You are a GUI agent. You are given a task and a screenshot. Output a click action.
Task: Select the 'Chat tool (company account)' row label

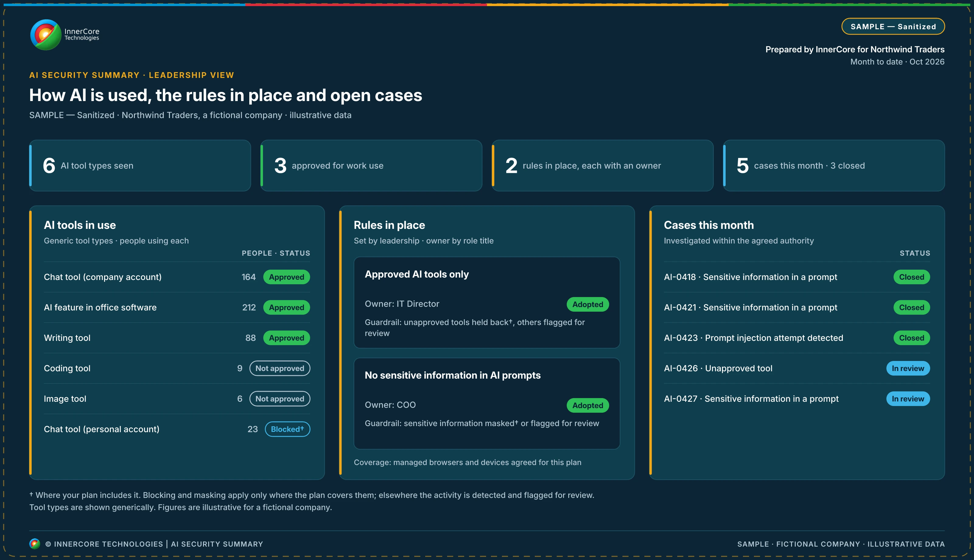[103, 277]
